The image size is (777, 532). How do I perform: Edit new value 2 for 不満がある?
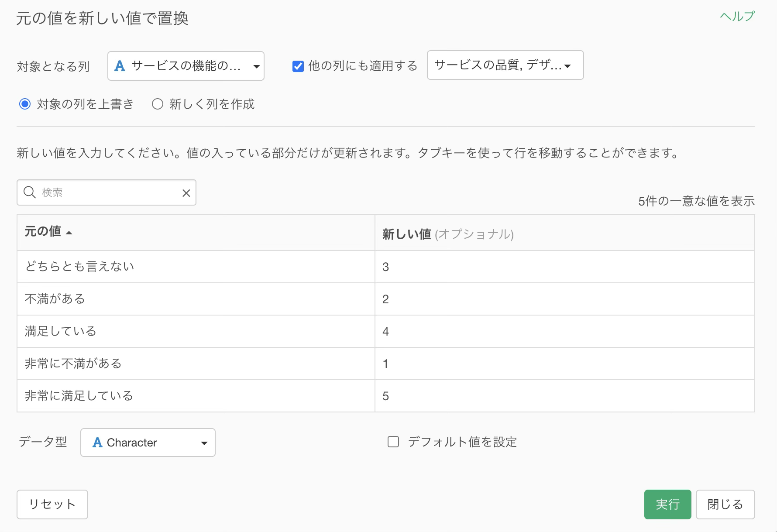(x=565, y=299)
